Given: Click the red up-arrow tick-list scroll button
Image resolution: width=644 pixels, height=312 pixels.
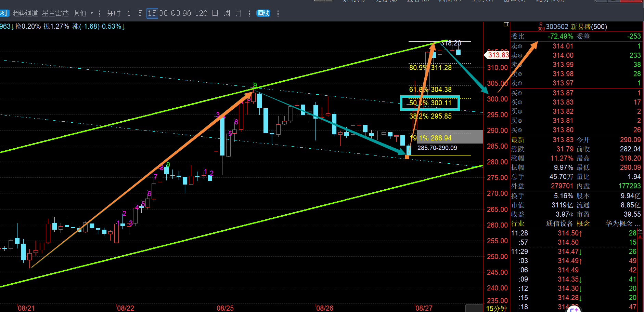Looking at the screenshot, I should 640,236.
